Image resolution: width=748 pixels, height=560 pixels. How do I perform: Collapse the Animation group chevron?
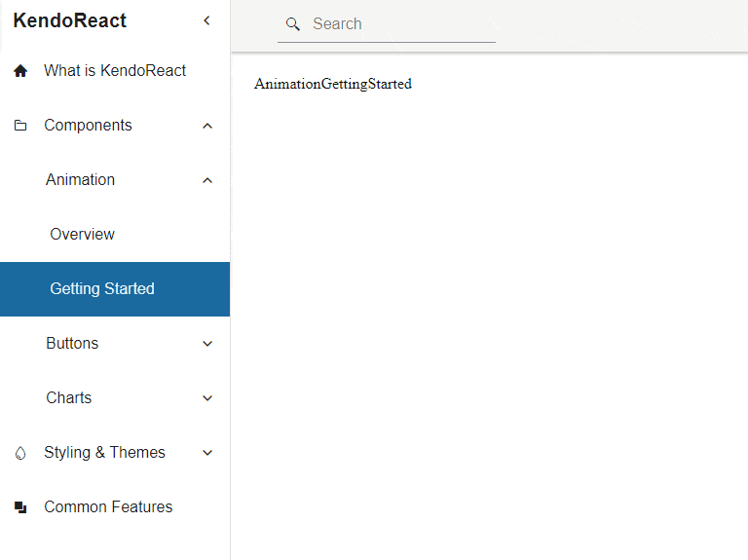click(x=207, y=180)
